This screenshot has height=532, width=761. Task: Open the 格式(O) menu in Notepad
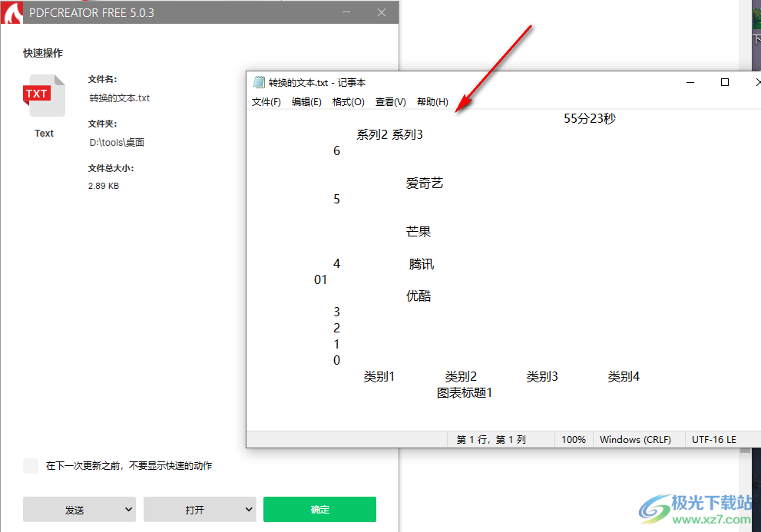(348, 102)
